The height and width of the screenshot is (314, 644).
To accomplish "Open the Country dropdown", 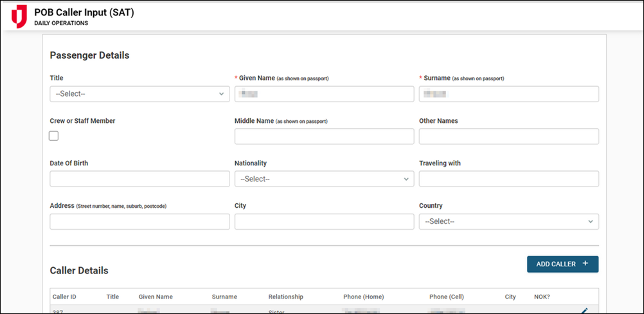I will coord(508,221).
